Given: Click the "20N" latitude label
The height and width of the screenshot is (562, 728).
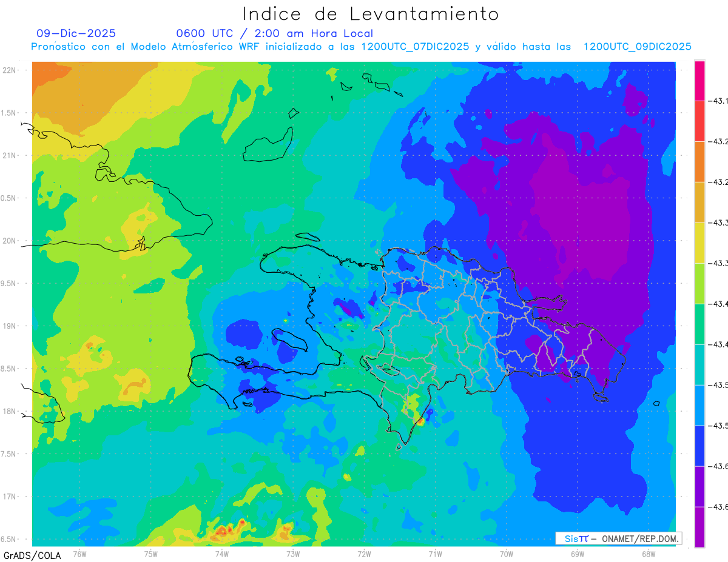Looking at the screenshot, I should coord(10,241).
